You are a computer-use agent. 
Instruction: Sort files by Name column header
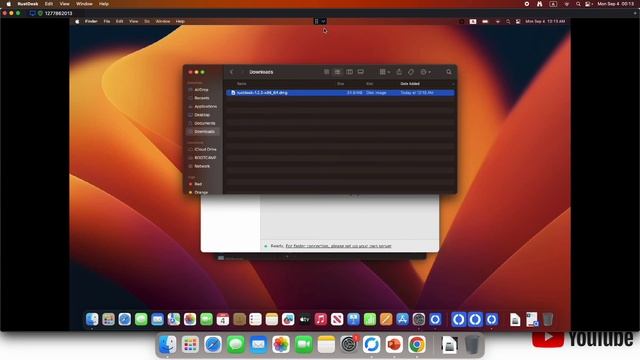[242, 84]
